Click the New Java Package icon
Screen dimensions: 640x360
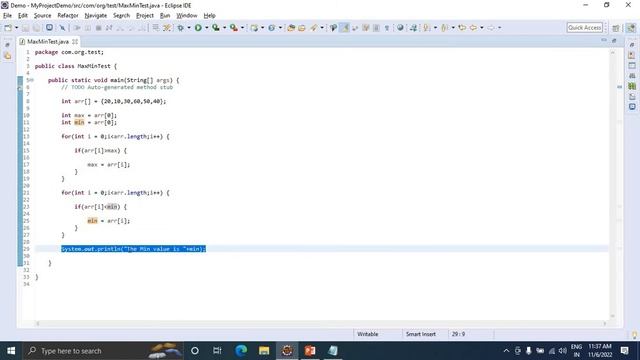(254, 28)
